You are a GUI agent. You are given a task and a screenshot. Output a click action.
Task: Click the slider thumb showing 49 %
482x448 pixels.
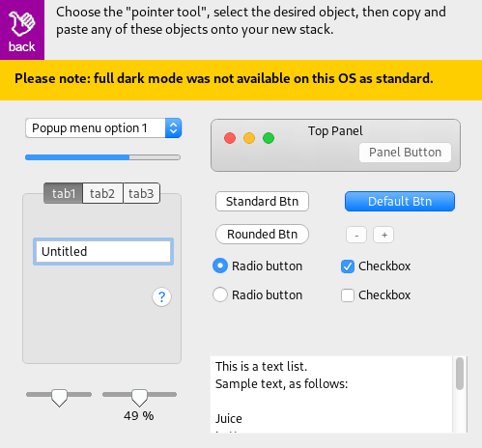click(x=139, y=398)
